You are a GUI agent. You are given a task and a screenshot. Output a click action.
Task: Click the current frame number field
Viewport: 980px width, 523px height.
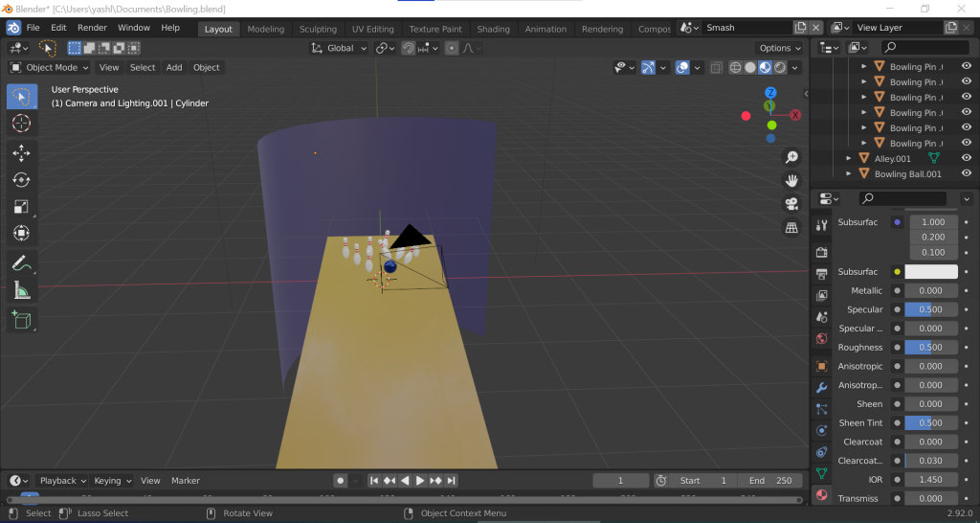click(620, 481)
